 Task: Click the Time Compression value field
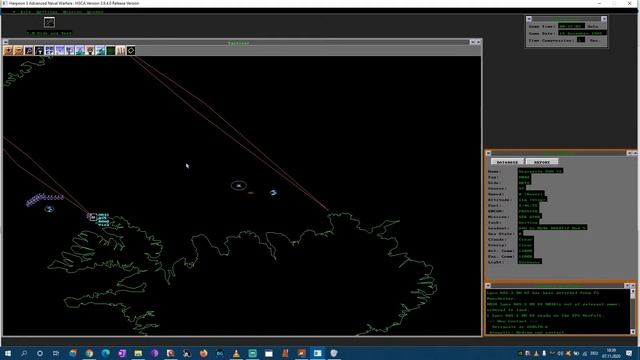(581, 40)
